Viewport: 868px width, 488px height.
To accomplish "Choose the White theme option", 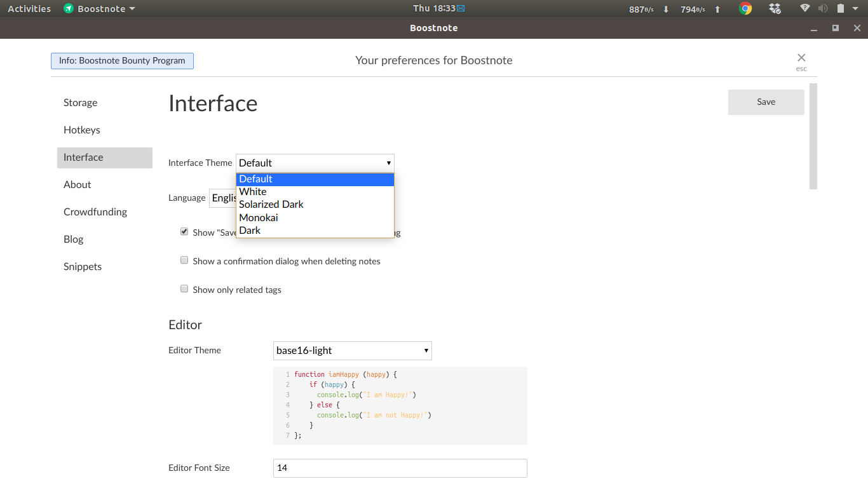I will coord(315,192).
